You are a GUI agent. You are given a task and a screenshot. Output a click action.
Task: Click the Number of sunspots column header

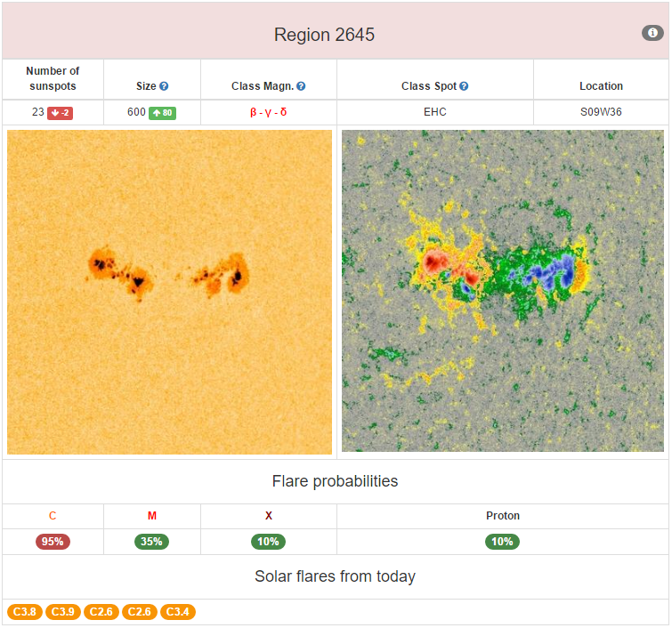pos(53,78)
